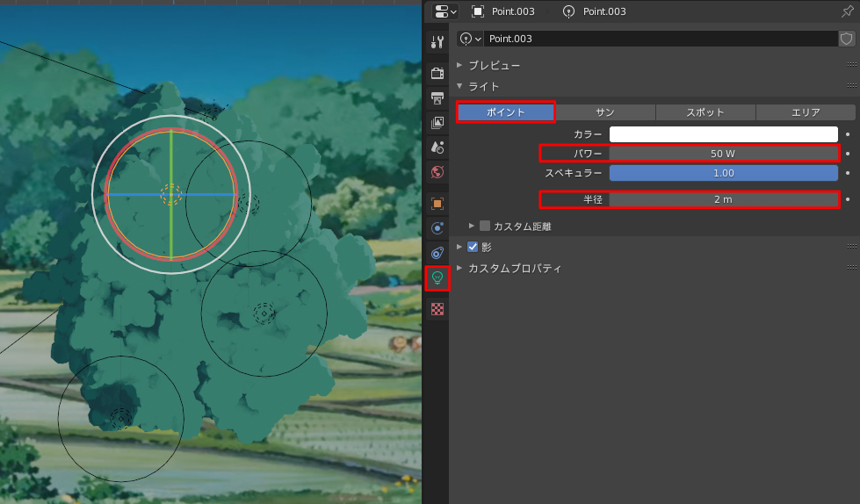
Task: Select the ポイント light type
Action: [506, 112]
